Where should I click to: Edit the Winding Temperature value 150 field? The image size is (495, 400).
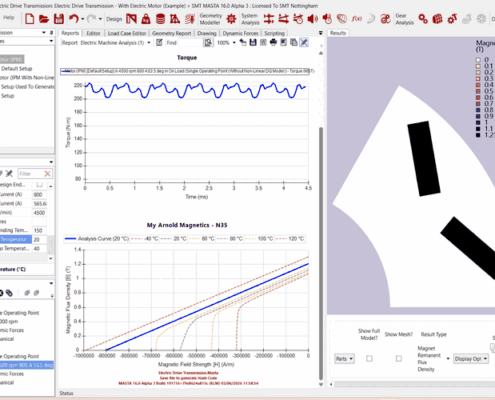coord(39,230)
